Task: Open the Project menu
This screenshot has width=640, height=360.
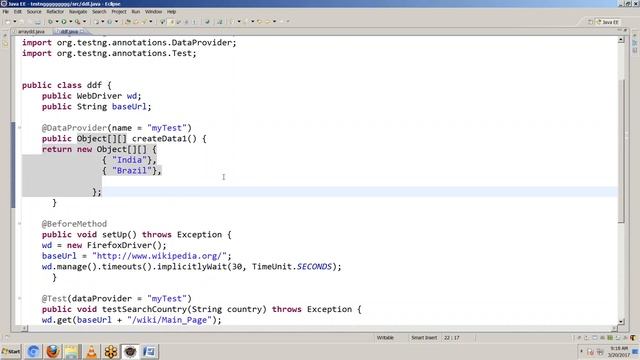Action: (119, 12)
